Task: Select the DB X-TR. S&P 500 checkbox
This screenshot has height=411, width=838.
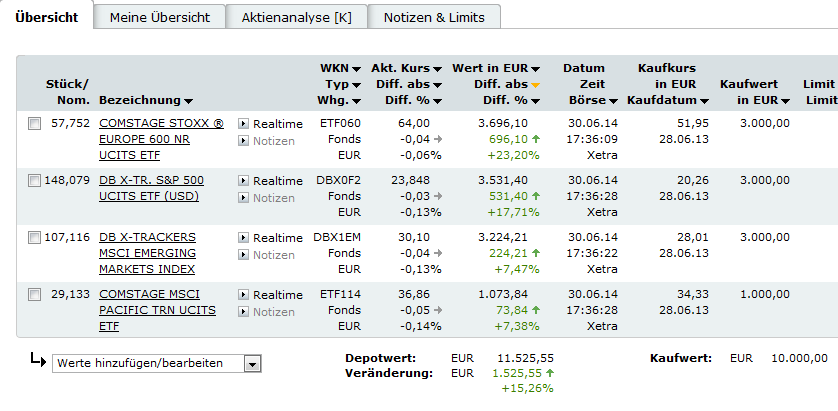Action: click(35, 181)
